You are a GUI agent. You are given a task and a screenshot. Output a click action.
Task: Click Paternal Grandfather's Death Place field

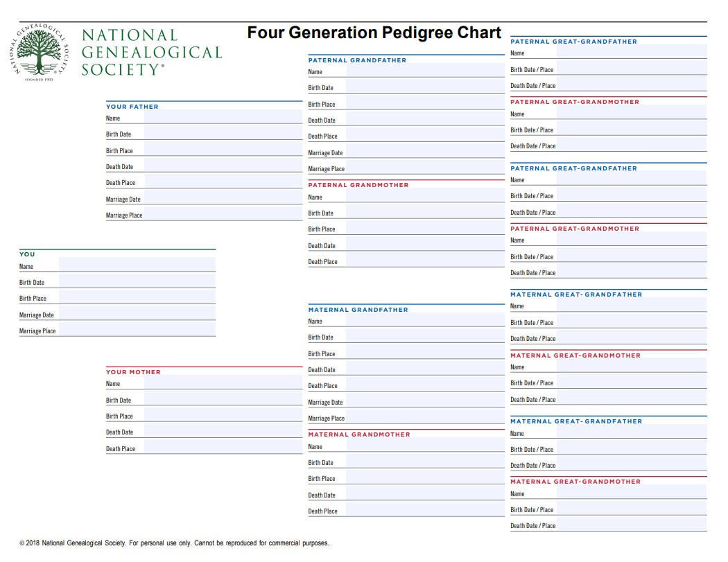[425, 134]
